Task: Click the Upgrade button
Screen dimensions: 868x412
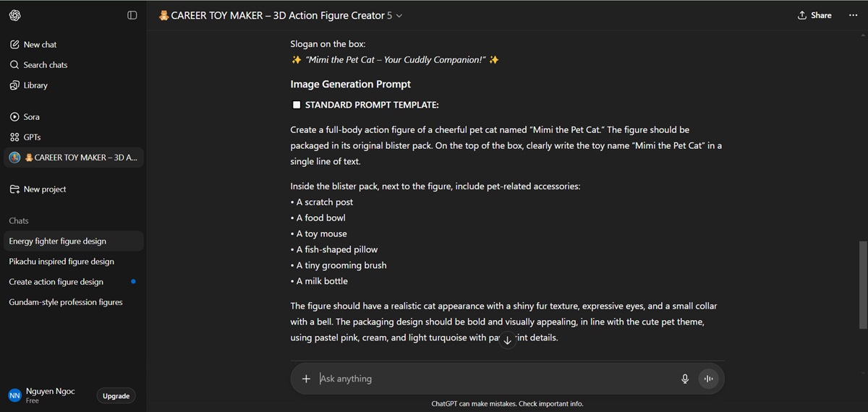Action: (116, 396)
